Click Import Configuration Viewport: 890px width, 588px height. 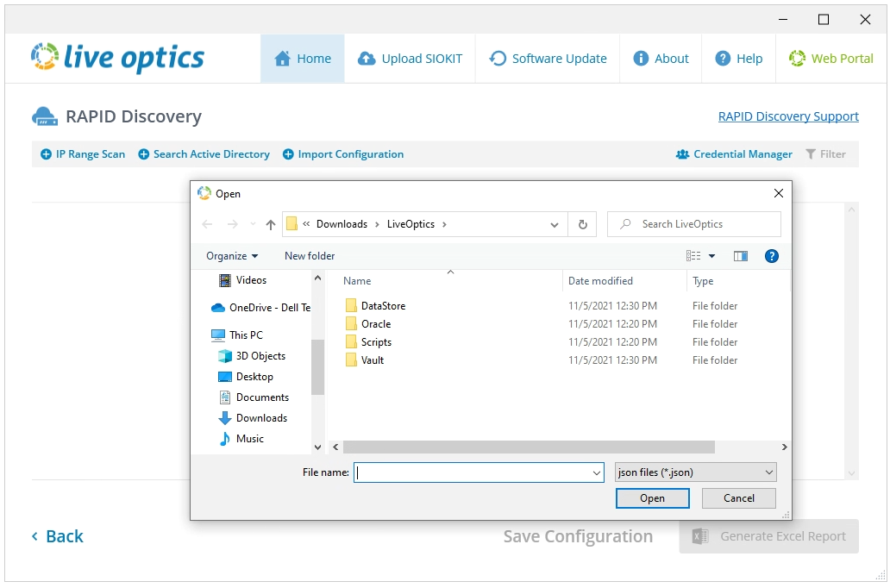[343, 154]
